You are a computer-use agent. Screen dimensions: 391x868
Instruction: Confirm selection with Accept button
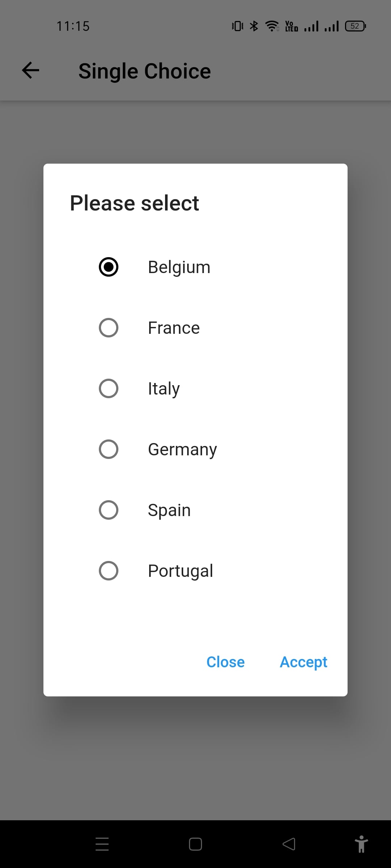tap(303, 662)
